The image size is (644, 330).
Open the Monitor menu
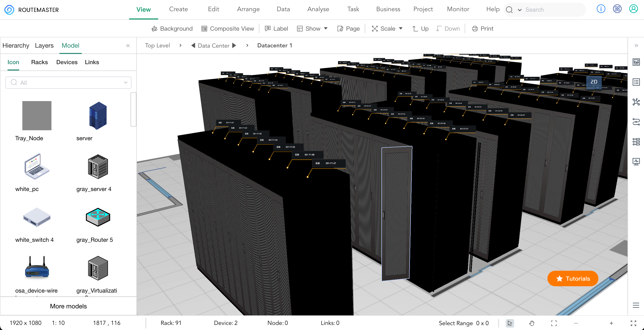click(x=458, y=9)
